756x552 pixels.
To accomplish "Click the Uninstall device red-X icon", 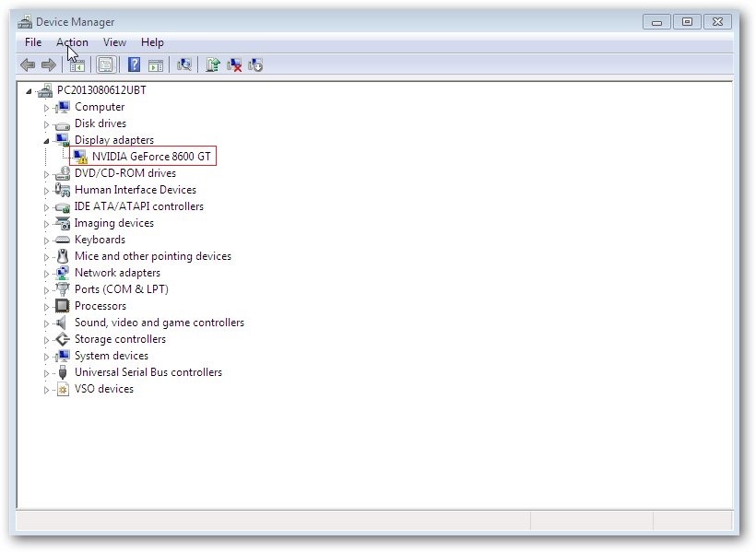I will point(234,65).
